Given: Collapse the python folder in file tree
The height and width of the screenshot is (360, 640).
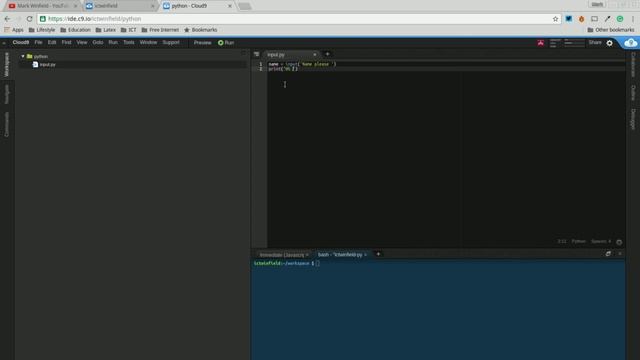Looking at the screenshot, I should click(x=23, y=56).
